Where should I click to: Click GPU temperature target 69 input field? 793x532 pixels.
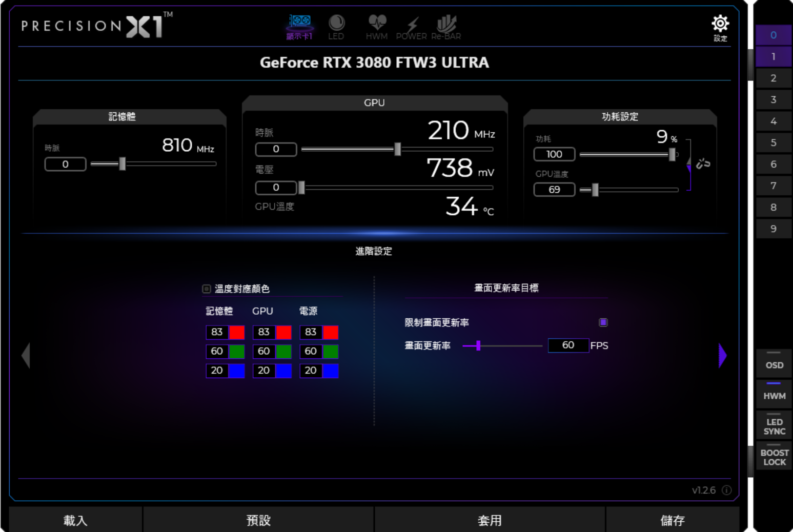click(x=554, y=190)
